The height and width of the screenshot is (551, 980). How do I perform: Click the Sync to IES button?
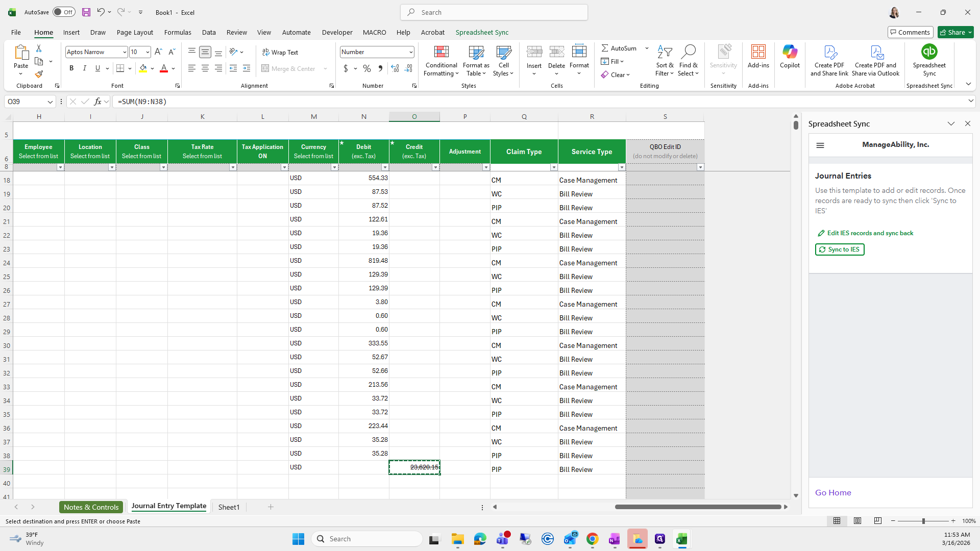pos(840,249)
